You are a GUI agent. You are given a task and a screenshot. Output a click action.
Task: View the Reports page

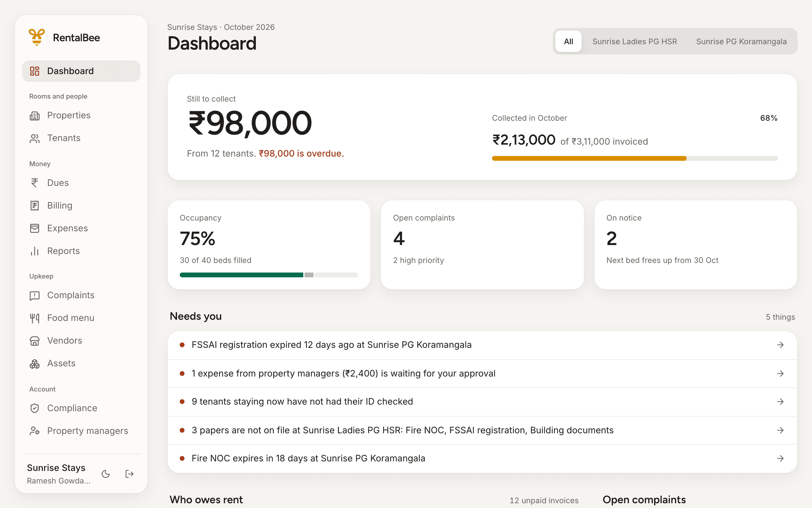tap(81, 251)
